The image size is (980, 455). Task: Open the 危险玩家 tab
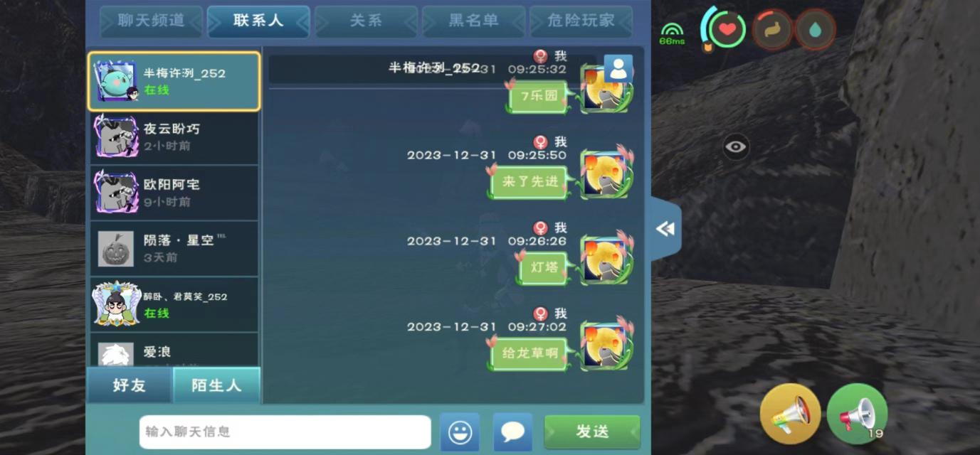581,21
